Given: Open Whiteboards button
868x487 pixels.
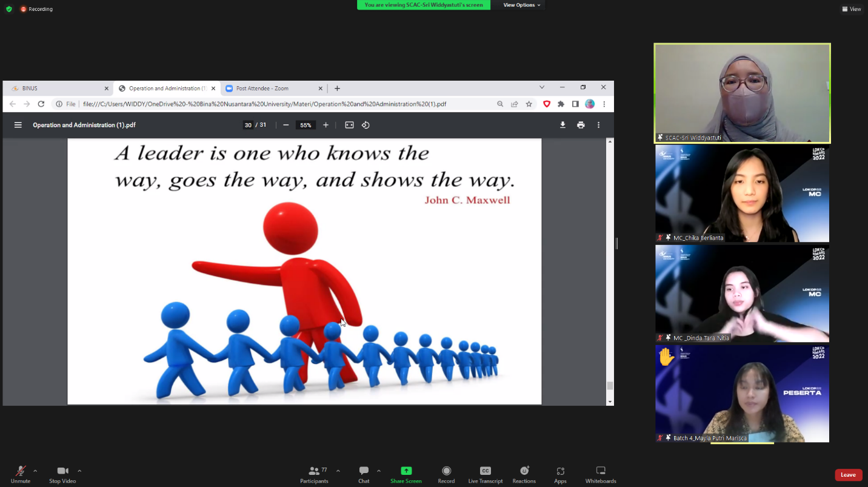Looking at the screenshot, I should click(x=601, y=474).
